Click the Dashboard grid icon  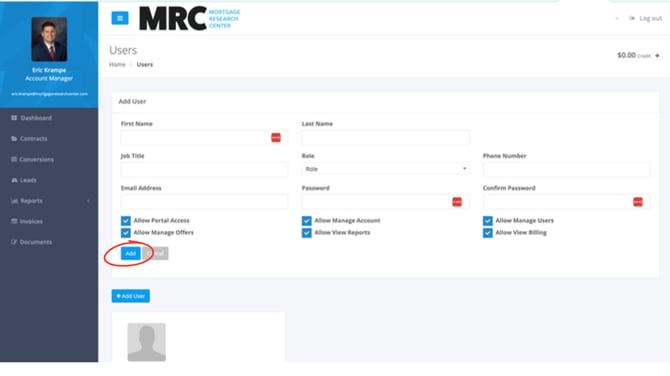[14, 118]
